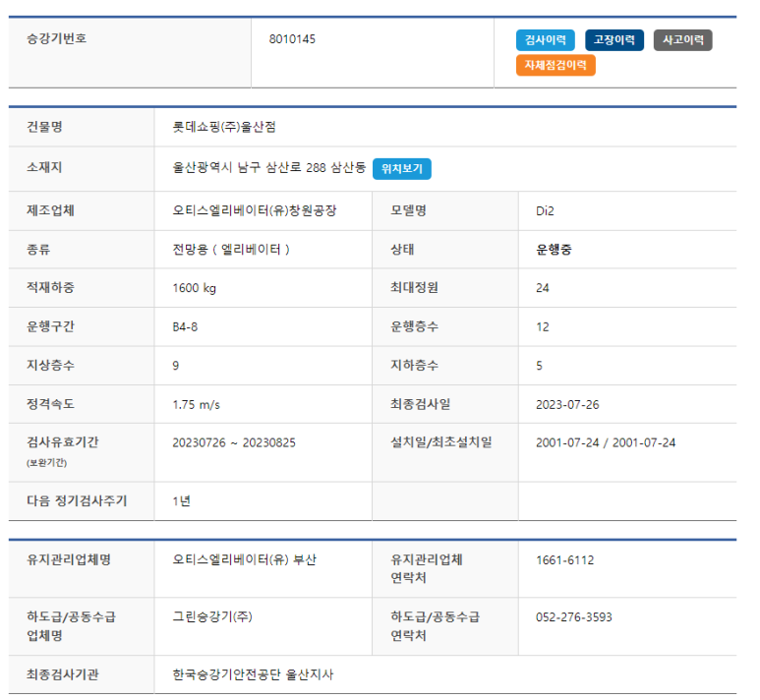
Task: Click the 건물명 label
Action: (44, 127)
